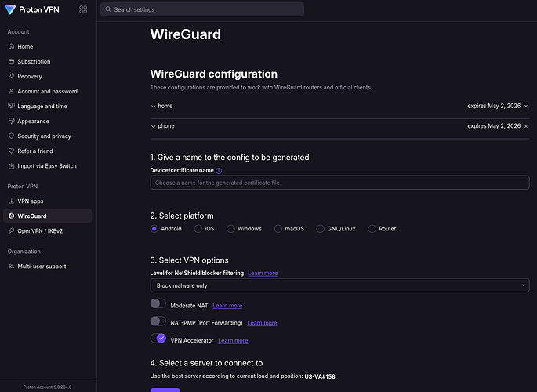Remove the phone config using its X
Screen dimensions: 537x392
[x=526, y=126]
